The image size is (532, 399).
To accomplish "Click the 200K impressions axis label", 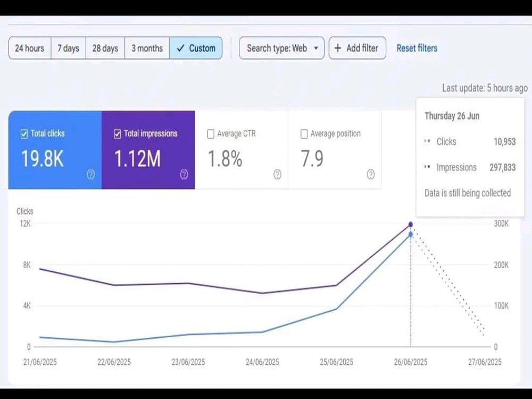I will 502,265.
